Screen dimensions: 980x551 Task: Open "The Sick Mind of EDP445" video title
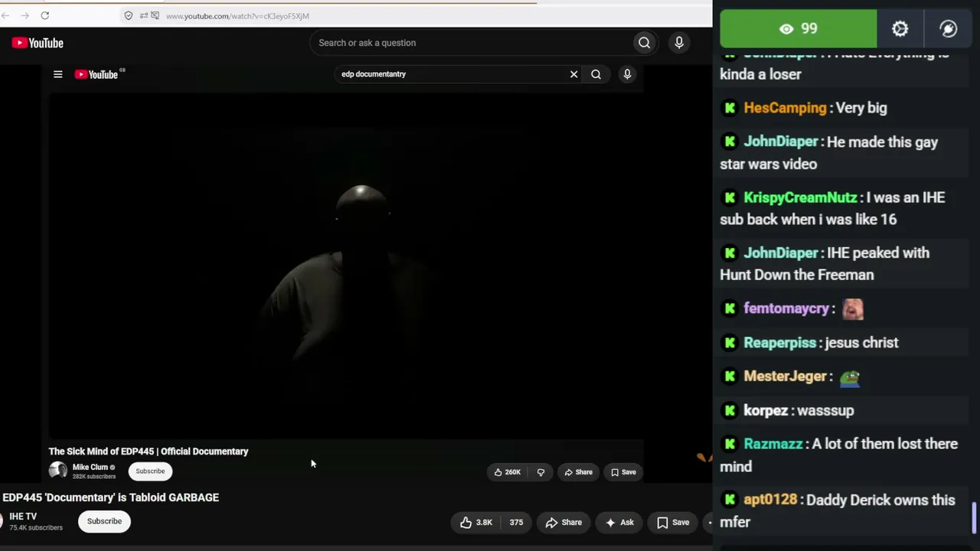[x=149, y=452]
